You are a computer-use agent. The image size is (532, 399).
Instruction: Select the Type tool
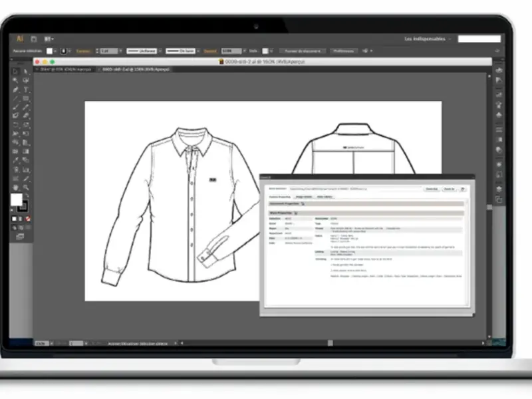tap(26, 90)
